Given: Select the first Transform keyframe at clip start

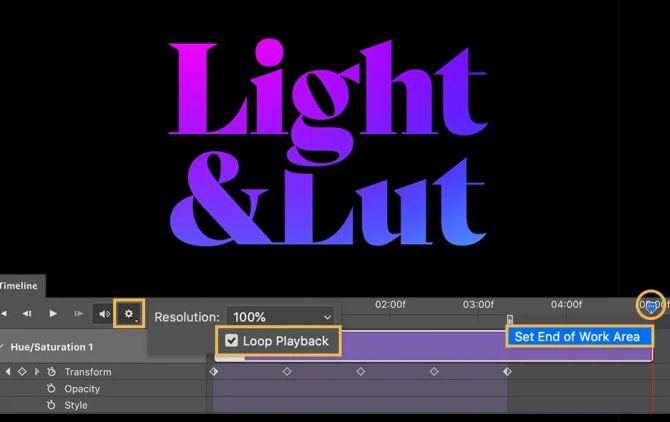Looking at the screenshot, I should 214,372.
